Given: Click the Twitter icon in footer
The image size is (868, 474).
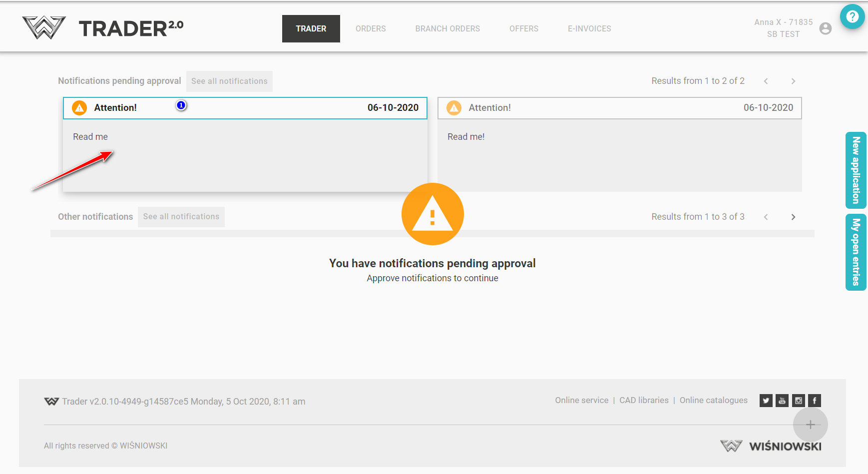Looking at the screenshot, I should click(766, 401).
